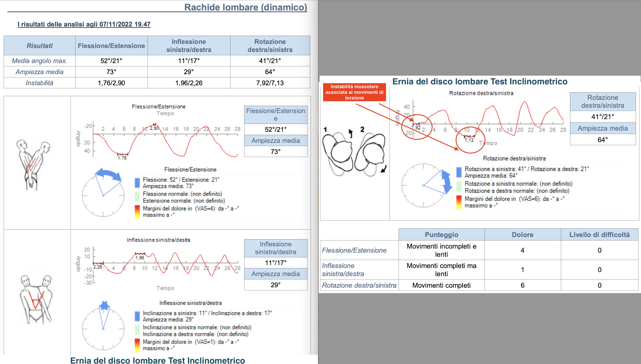Viewport: 641px width, 364px height.
Task: Select the instability value '1,76/2,90'
Action: [111, 83]
